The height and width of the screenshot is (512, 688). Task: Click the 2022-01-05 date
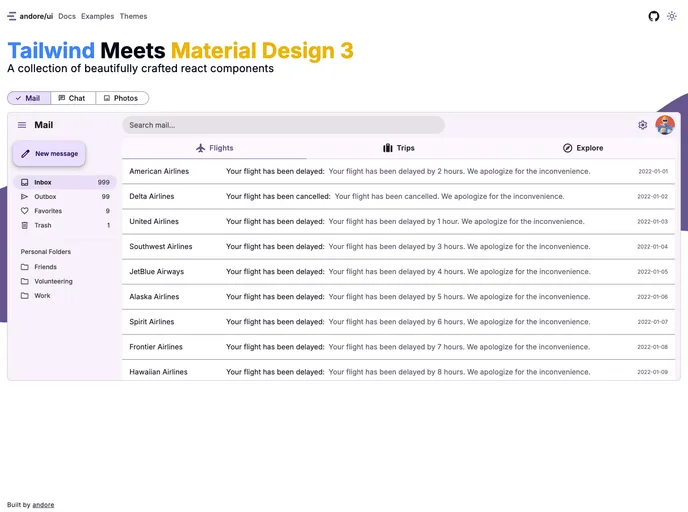(x=652, y=272)
